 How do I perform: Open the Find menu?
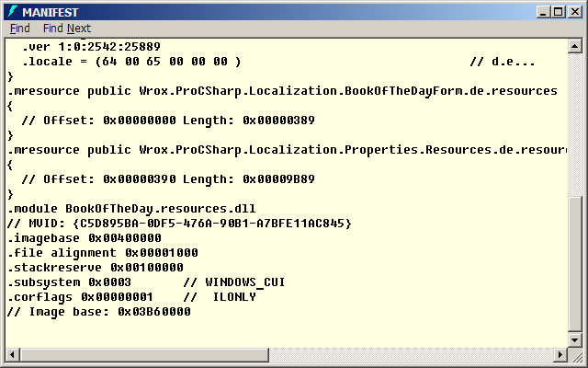point(20,29)
